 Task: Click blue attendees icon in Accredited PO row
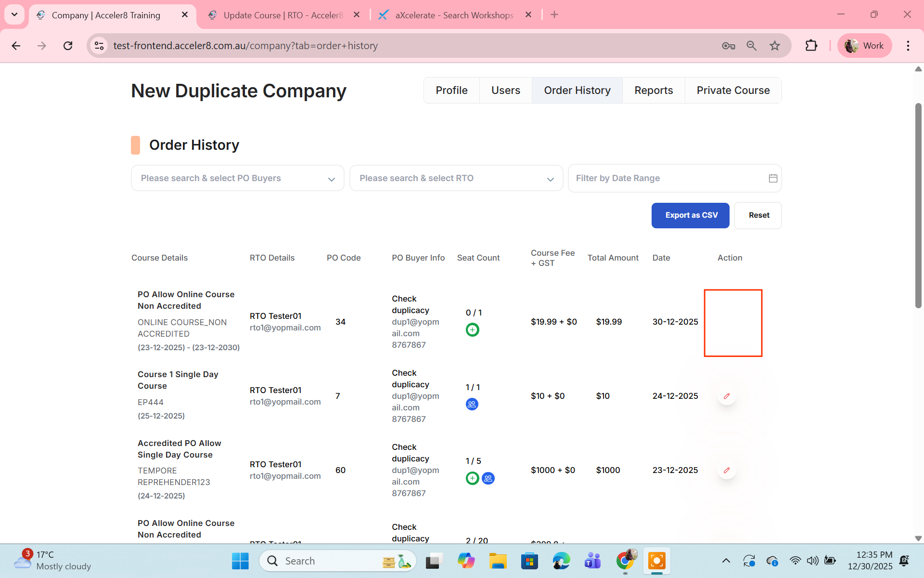pyautogui.click(x=488, y=478)
